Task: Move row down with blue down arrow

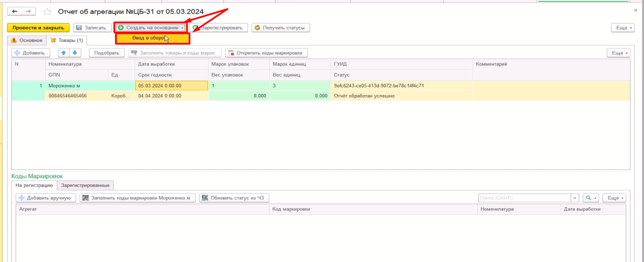Action: 75,53
